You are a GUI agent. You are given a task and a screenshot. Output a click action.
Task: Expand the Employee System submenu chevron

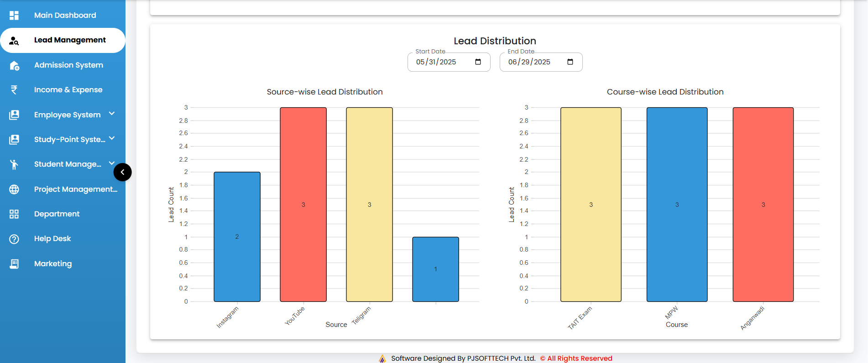click(112, 114)
